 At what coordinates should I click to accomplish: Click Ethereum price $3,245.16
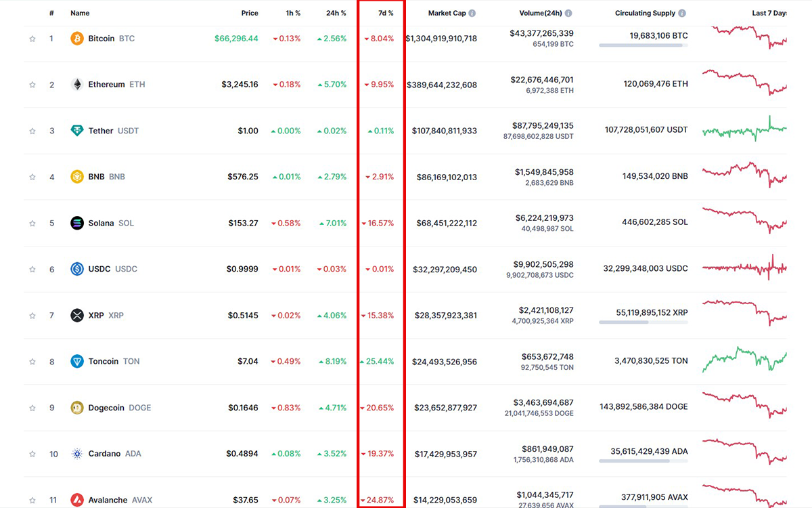click(240, 85)
